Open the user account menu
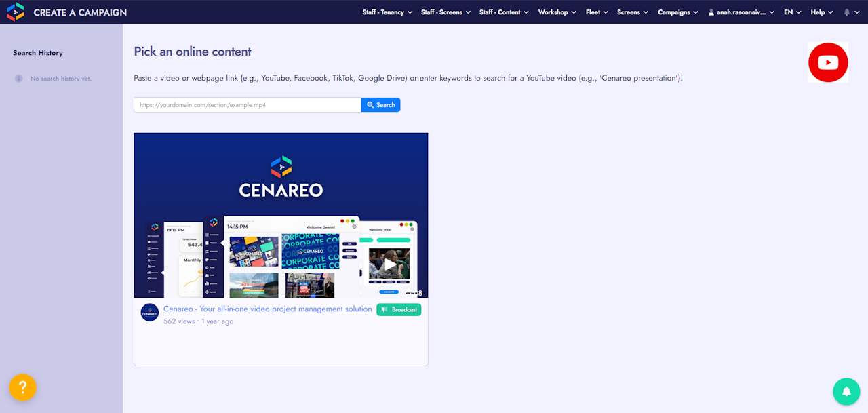The height and width of the screenshot is (413, 868). (742, 12)
